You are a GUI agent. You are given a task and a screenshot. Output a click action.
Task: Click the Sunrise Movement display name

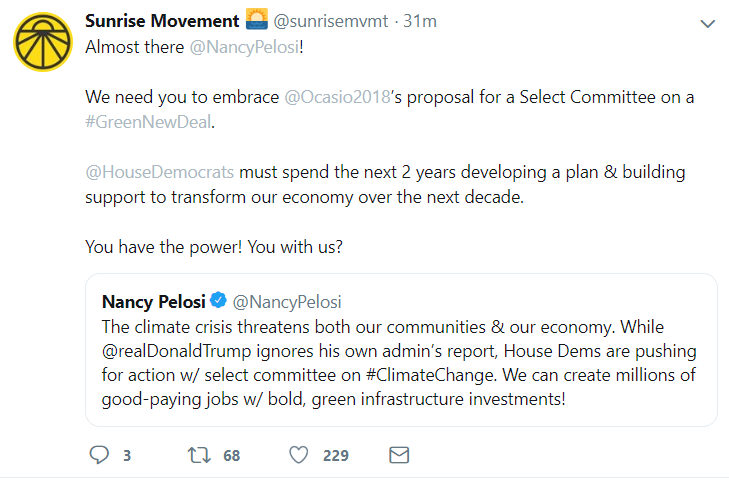pos(162,21)
